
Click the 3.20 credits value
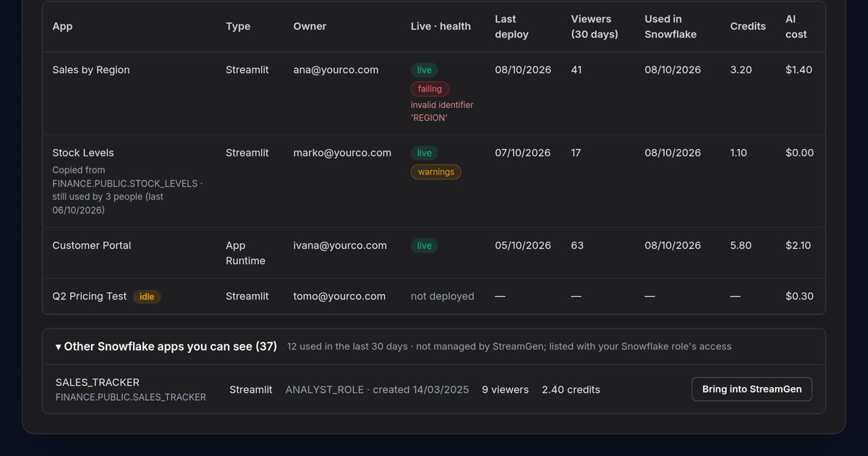pyautogui.click(x=741, y=70)
